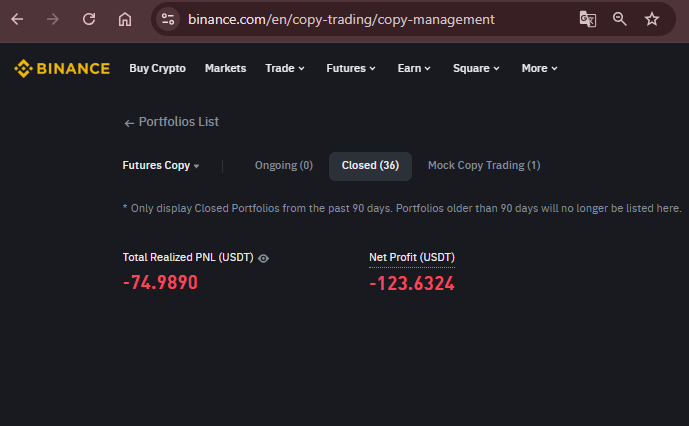Reload the page

point(89,19)
